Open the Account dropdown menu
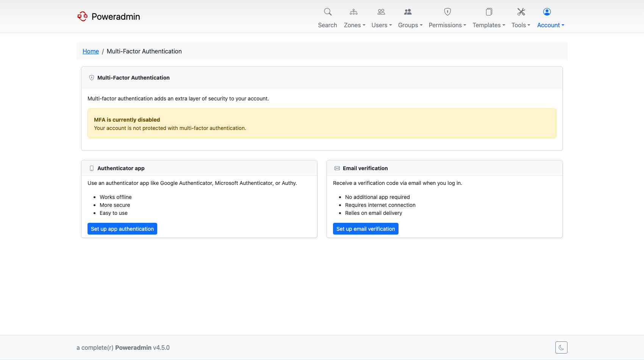644x360 pixels. point(551,25)
